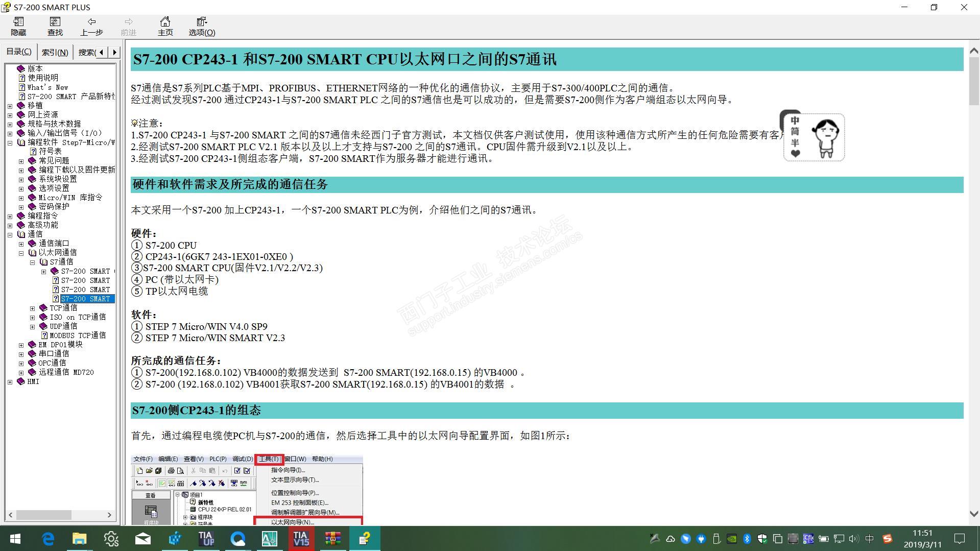Screen dimensions: 980x551
Task: Switch to the 索引(N) tab
Action: [55, 52]
